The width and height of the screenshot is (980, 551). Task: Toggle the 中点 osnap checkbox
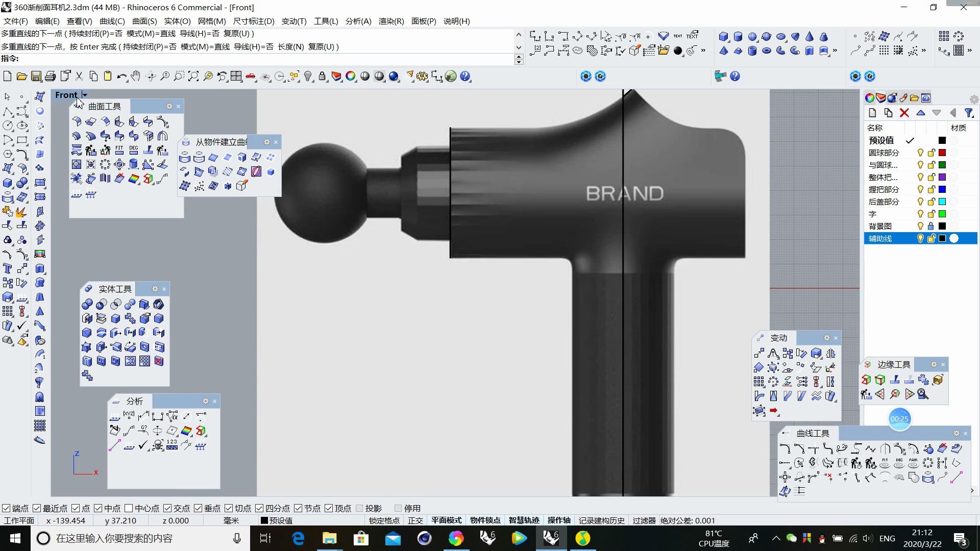point(98,508)
